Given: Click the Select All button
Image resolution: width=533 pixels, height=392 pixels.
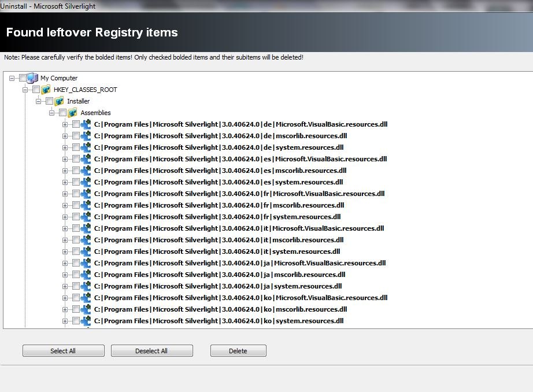Looking at the screenshot, I should click(63, 351).
